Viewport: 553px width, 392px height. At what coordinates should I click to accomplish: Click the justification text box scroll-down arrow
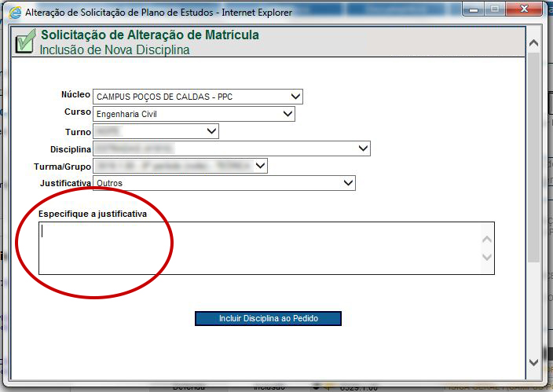486,257
